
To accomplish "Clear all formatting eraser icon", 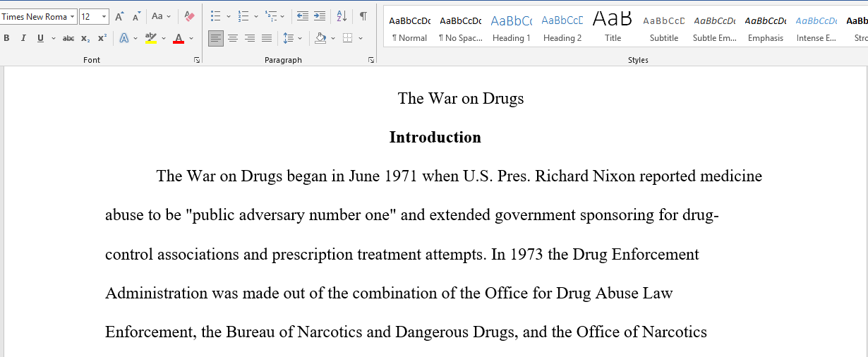I will coord(188,16).
